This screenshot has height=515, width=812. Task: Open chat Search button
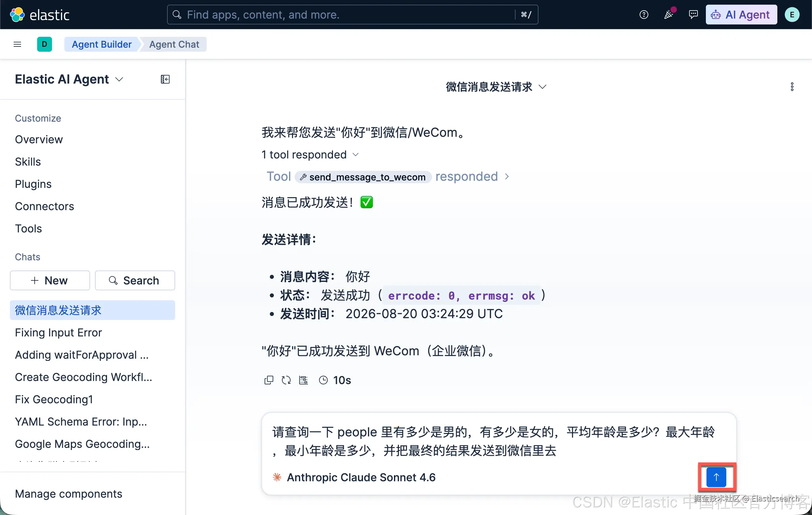pyautogui.click(x=135, y=280)
